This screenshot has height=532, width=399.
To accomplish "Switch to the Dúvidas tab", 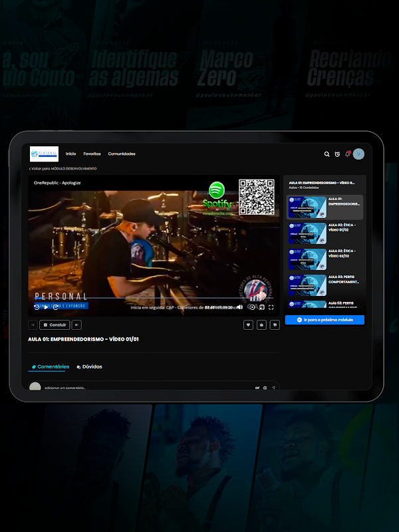I will [89, 366].
